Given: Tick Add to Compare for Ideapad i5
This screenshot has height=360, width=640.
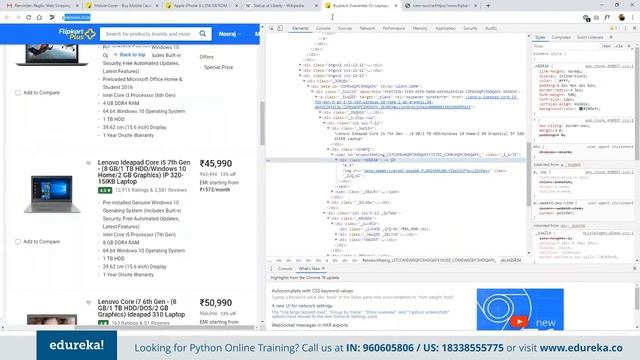Looking at the screenshot, I should pos(18,242).
